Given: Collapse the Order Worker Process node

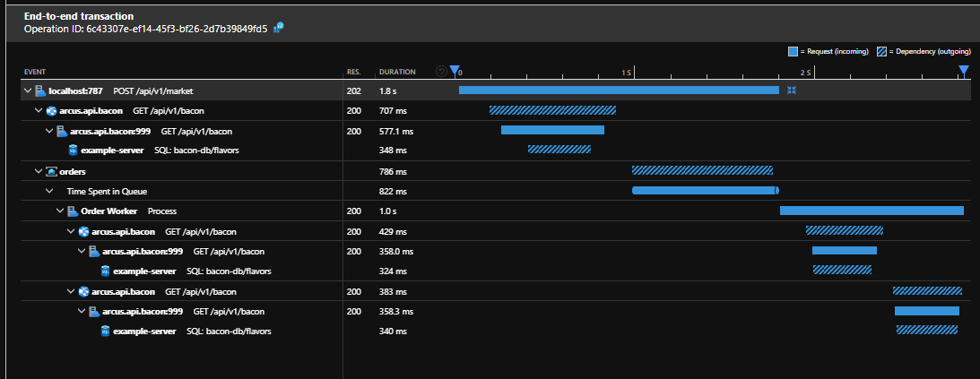Looking at the screenshot, I should coord(60,211).
